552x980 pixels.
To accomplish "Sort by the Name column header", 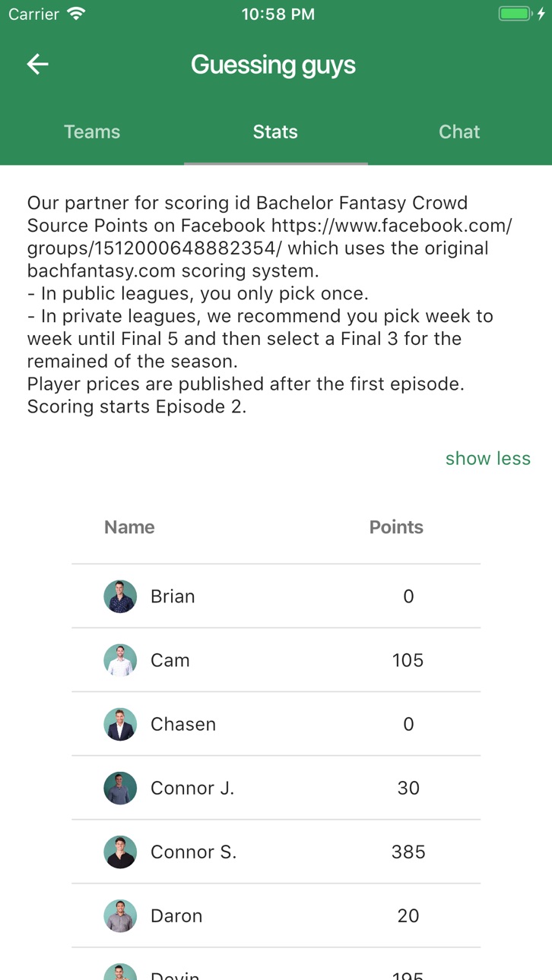I will tap(129, 527).
